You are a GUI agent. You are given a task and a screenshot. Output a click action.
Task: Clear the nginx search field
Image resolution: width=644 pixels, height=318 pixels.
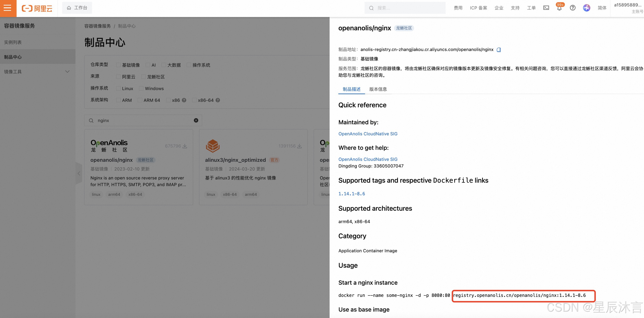click(196, 120)
